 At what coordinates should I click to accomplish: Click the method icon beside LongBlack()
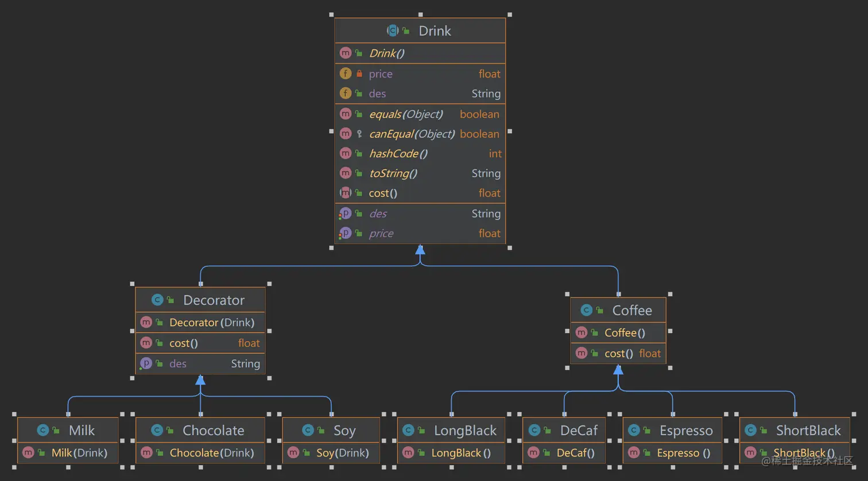click(x=408, y=452)
